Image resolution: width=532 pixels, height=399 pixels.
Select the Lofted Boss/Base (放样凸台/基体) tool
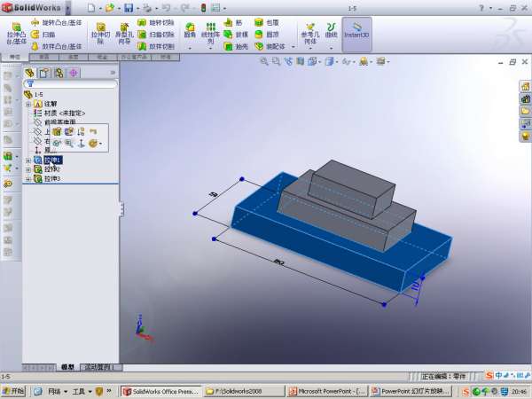57,46
